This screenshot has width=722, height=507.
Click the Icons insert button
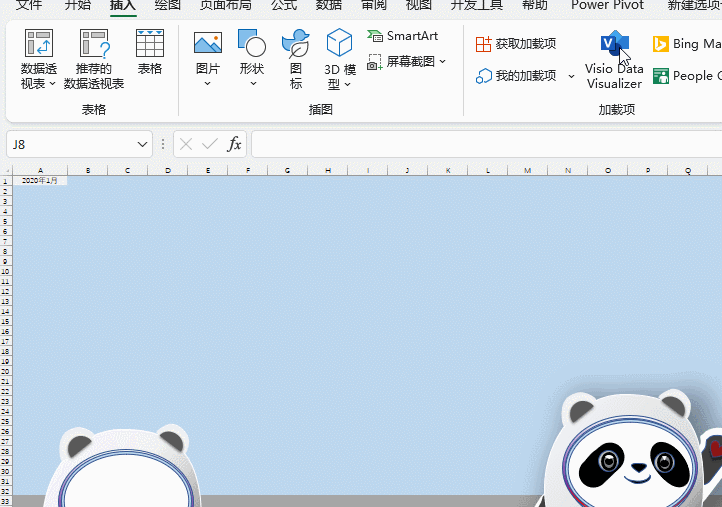coord(296,44)
